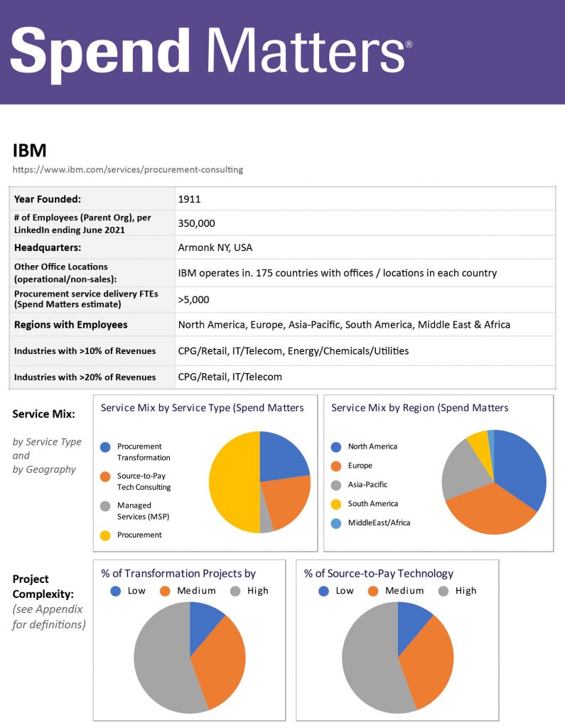
Task: Click the yellow slice of Service Type pie
Action: pos(231,483)
